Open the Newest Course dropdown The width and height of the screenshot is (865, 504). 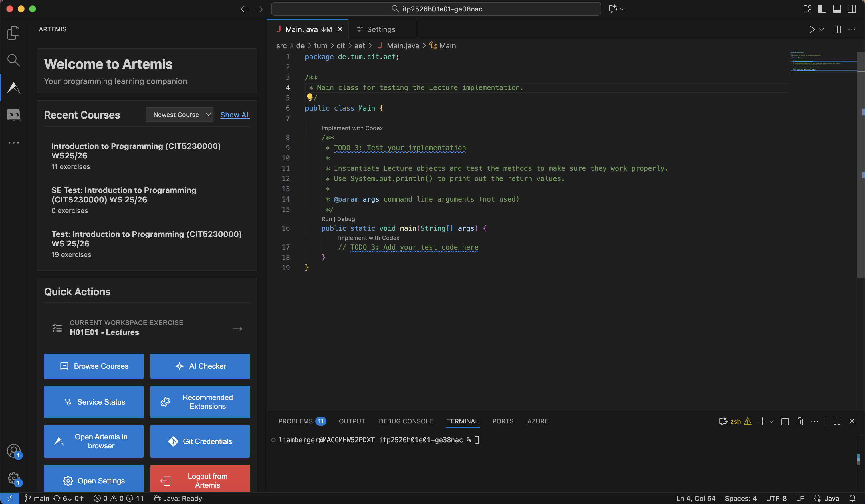pos(180,115)
